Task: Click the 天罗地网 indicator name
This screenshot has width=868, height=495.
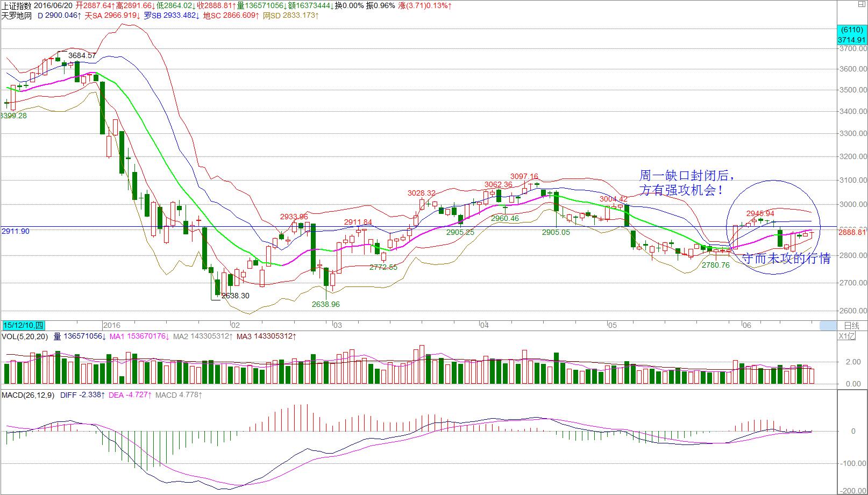Action: 17,16
